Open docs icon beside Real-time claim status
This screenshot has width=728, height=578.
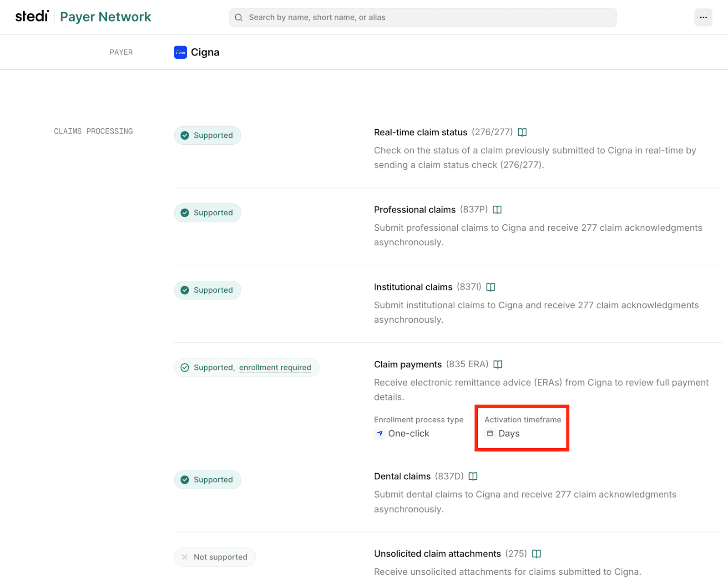(522, 132)
